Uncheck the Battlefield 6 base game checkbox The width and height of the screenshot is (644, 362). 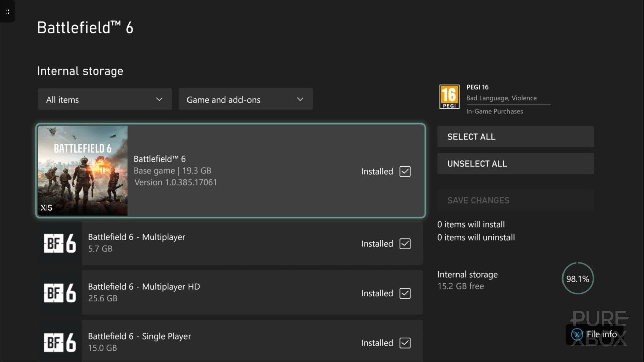tap(405, 171)
